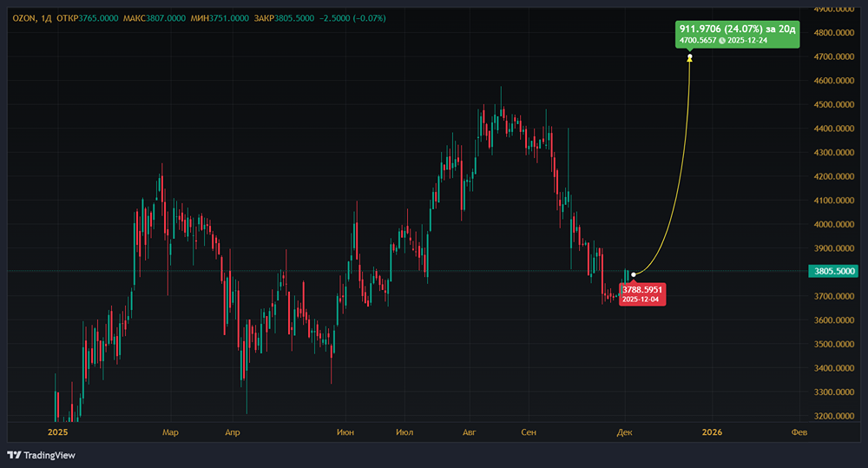Click the white start point of the forecast curve

pos(635,274)
